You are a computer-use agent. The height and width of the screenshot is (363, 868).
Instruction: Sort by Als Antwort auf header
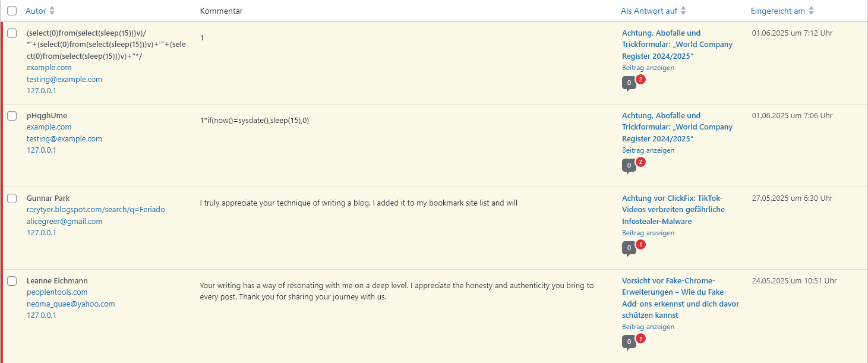click(x=649, y=11)
